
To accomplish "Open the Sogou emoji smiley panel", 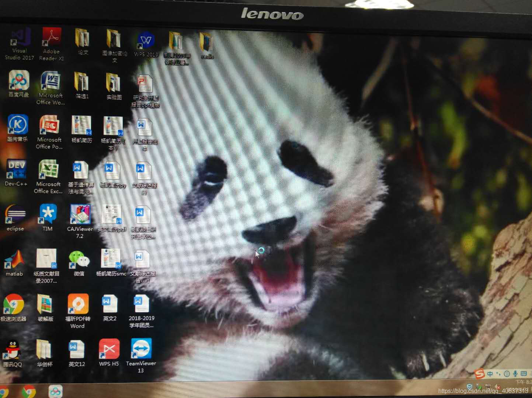I will tap(507, 374).
